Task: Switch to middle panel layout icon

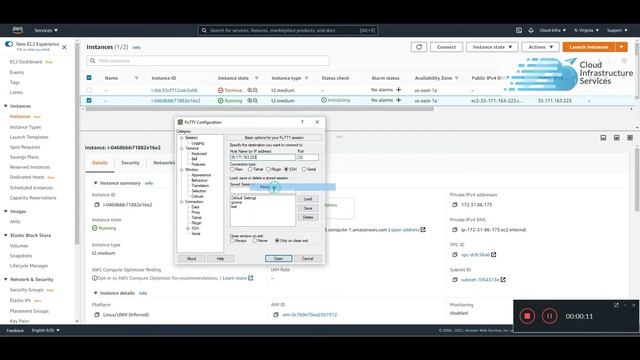Action: (x=616, y=138)
